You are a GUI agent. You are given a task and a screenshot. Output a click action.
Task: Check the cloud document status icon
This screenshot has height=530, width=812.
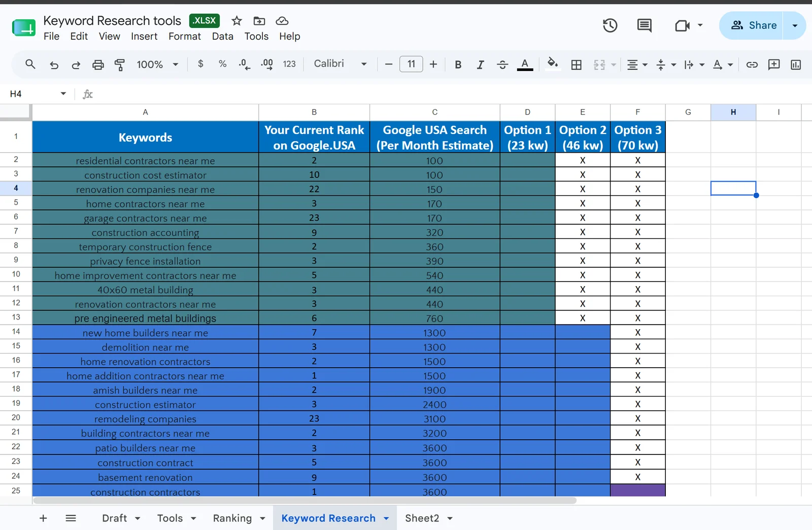tap(282, 21)
